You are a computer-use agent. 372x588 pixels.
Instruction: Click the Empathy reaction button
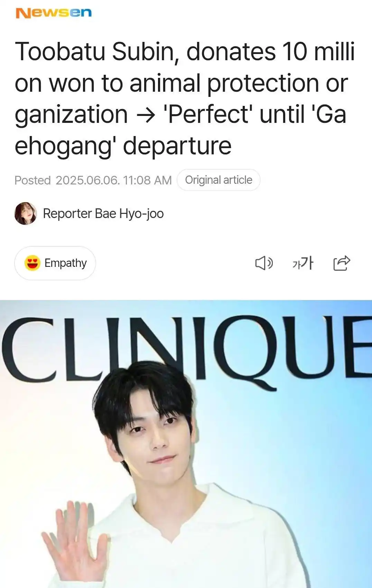point(55,263)
